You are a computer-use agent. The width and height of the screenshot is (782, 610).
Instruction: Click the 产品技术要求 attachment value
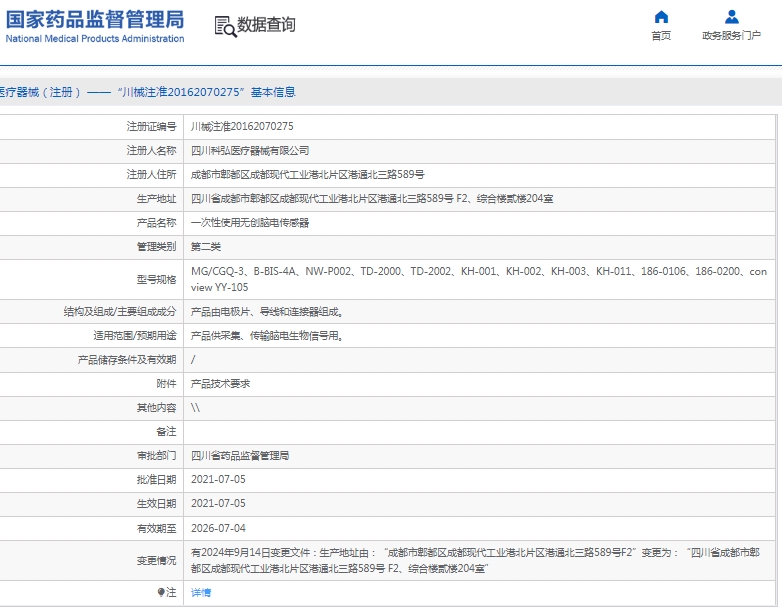click(220, 384)
